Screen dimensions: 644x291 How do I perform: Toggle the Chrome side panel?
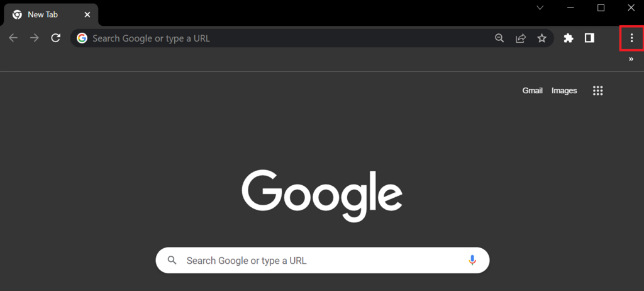coord(589,38)
